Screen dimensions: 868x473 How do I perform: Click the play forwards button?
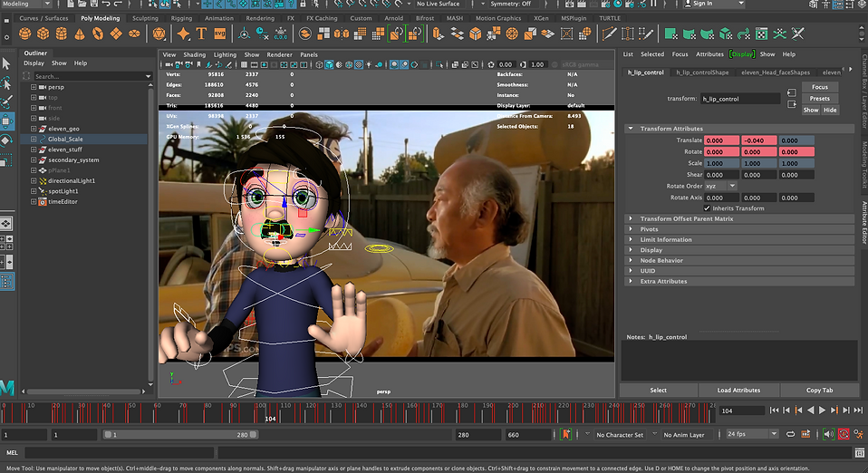click(x=822, y=410)
